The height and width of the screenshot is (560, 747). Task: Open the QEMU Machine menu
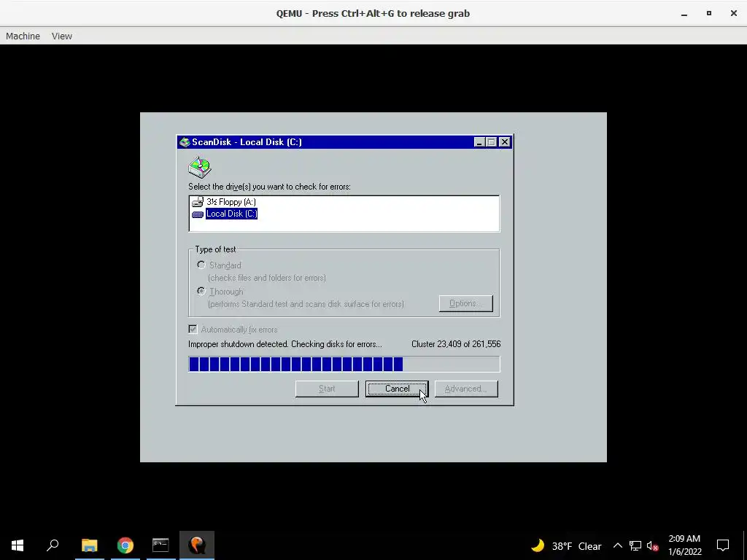tap(23, 36)
